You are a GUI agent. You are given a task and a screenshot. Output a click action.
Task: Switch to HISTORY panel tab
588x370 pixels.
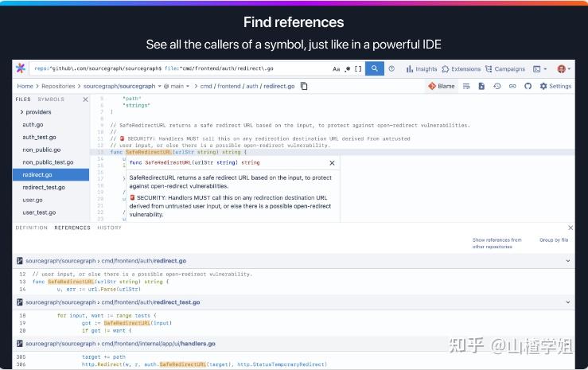tap(109, 228)
